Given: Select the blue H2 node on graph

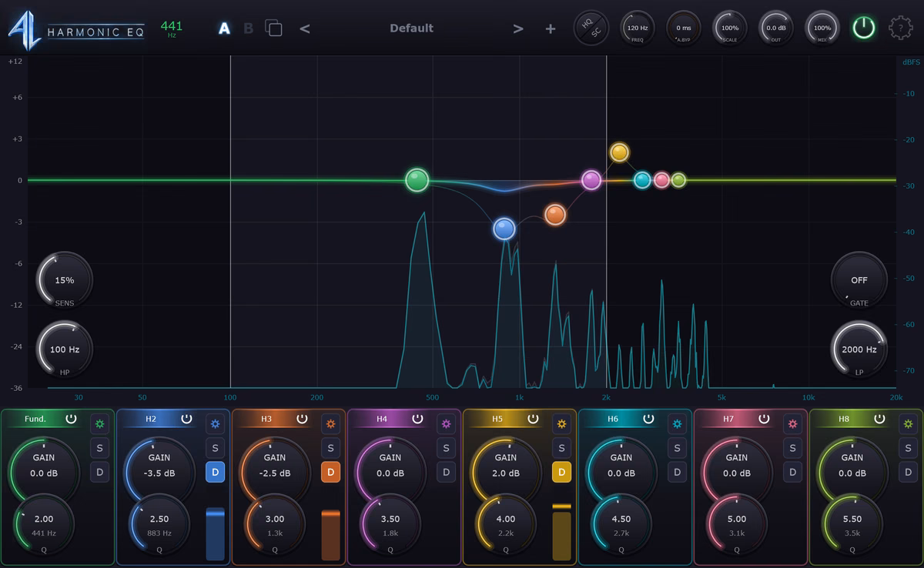Looking at the screenshot, I should [x=504, y=229].
